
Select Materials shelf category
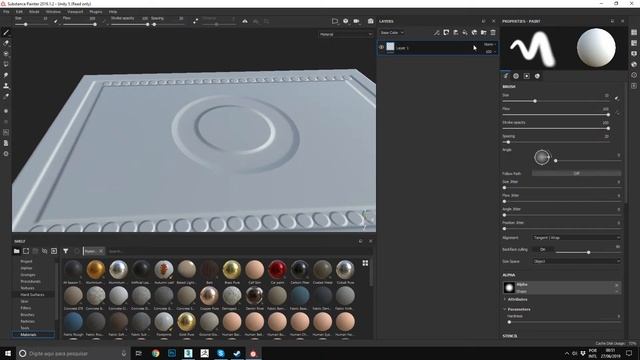coord(28,335)
